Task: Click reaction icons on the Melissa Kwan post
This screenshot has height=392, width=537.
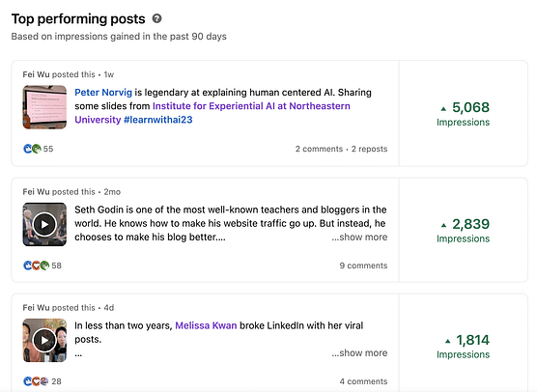Action: (36, 381)
